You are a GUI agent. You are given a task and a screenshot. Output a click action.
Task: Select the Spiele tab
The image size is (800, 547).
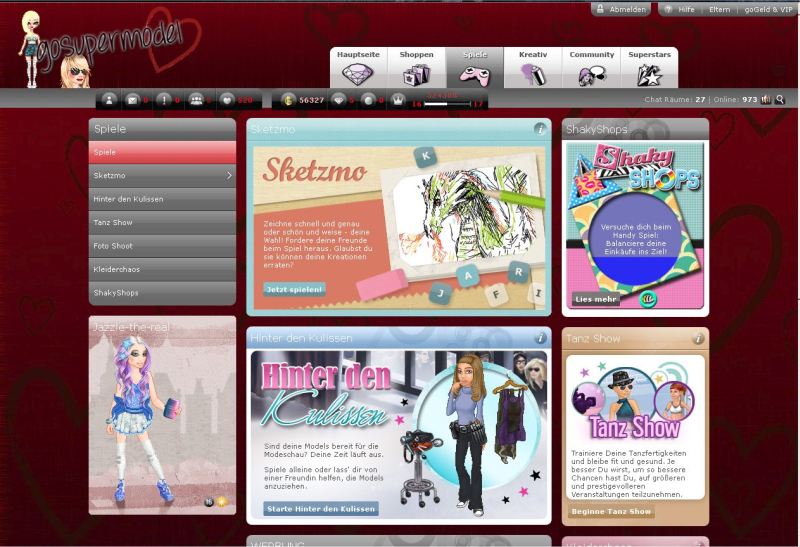(x=474, y=67)
